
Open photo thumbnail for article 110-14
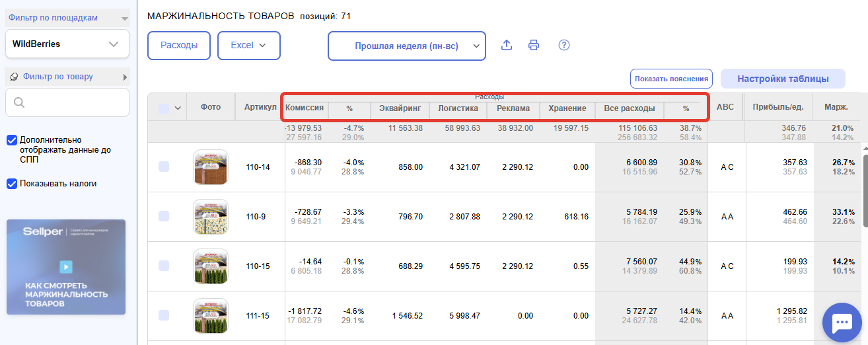coord(210,167)
